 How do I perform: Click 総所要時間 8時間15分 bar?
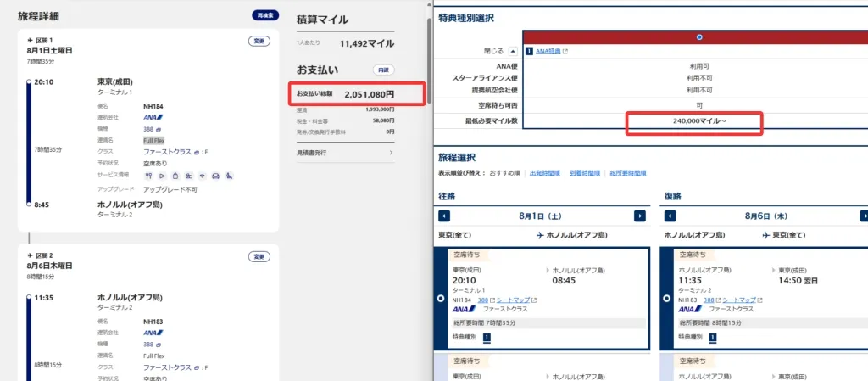coord(771,323)
